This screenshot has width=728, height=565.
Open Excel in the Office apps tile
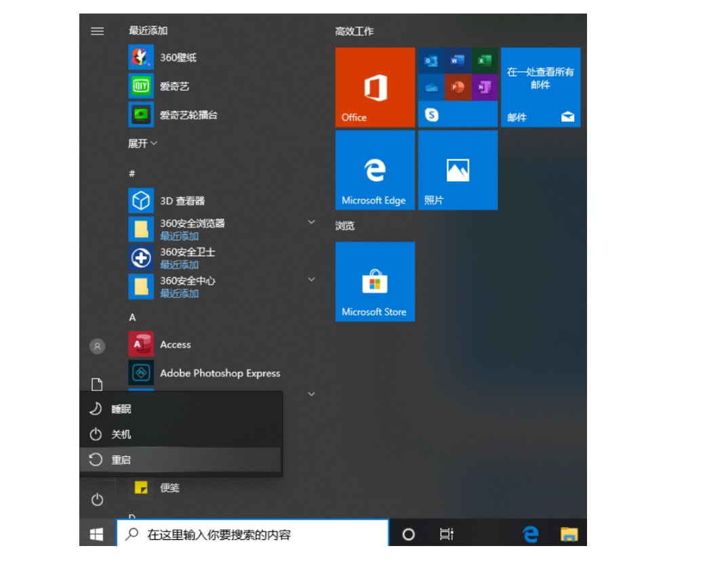click(485, 60)
